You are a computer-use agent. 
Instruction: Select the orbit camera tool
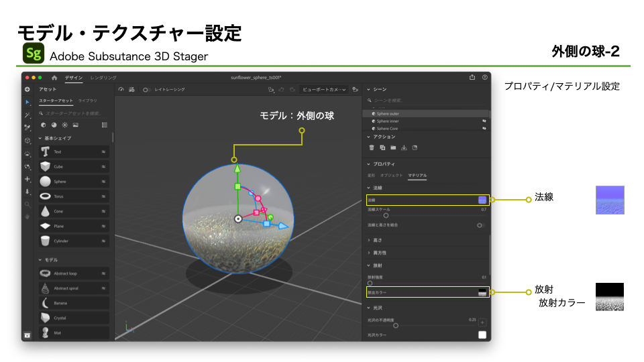(x=28, y=167)
